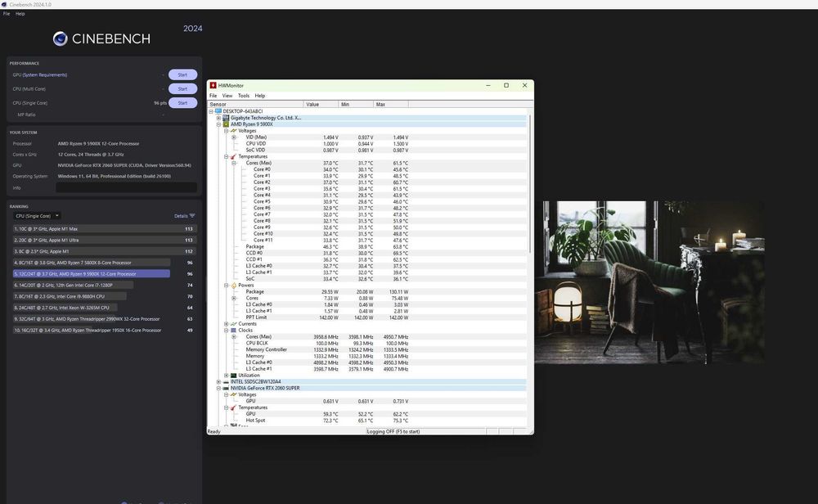This screenshot has height=504, width=818.
Task: Click the CPU Temperatures thermometer icon
Action: (233, 156)
